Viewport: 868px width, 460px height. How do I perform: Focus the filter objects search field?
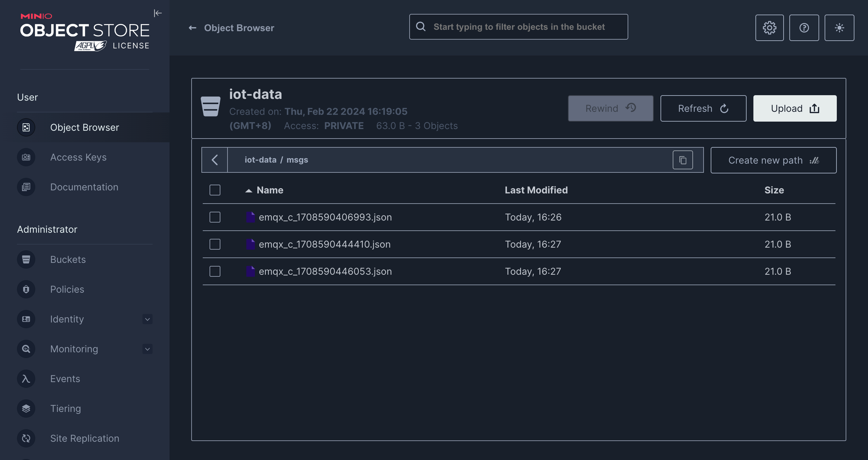point(519,27)
